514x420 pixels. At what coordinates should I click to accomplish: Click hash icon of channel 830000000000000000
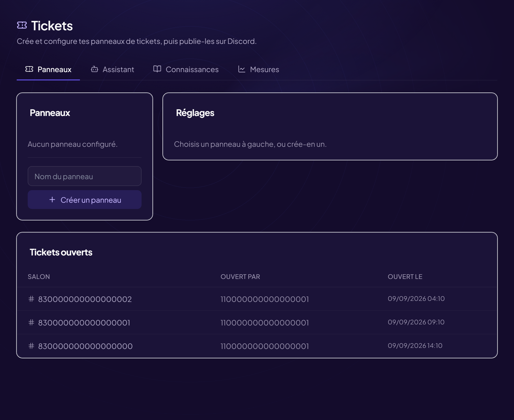tap(31, 346)
